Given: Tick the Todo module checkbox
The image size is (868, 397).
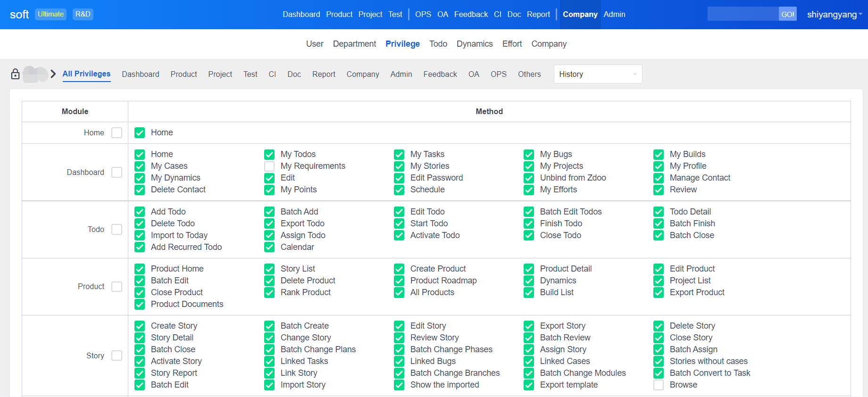Looking at the screenshot, I should pos(117,230).
